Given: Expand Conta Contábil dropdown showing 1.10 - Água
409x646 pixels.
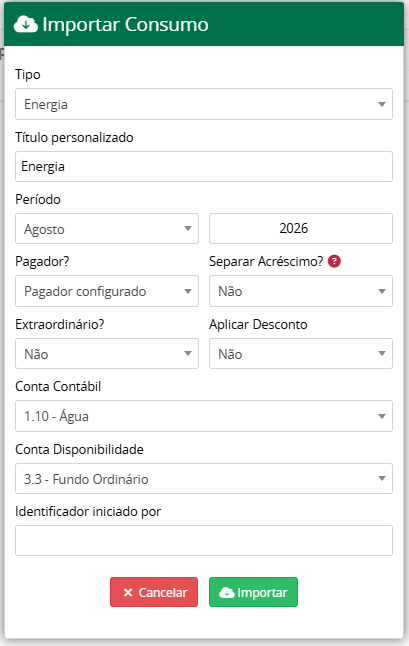Looking at the screenshot, I should (204, 416).
